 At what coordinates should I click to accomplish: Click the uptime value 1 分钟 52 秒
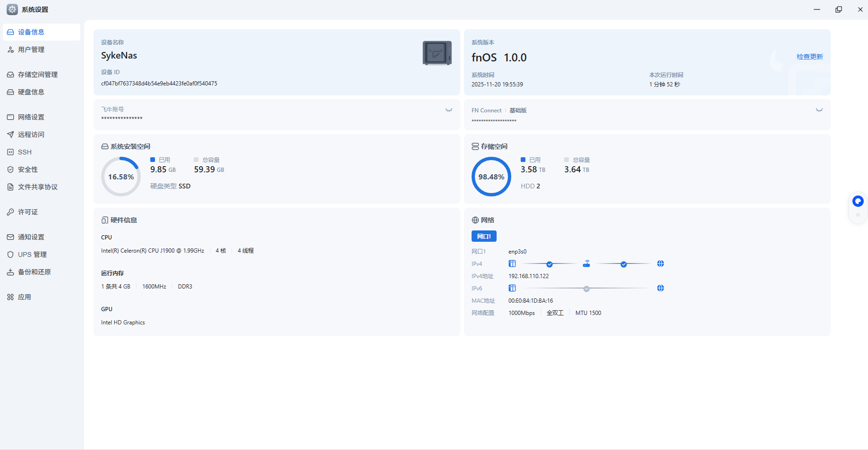[665, 85]
